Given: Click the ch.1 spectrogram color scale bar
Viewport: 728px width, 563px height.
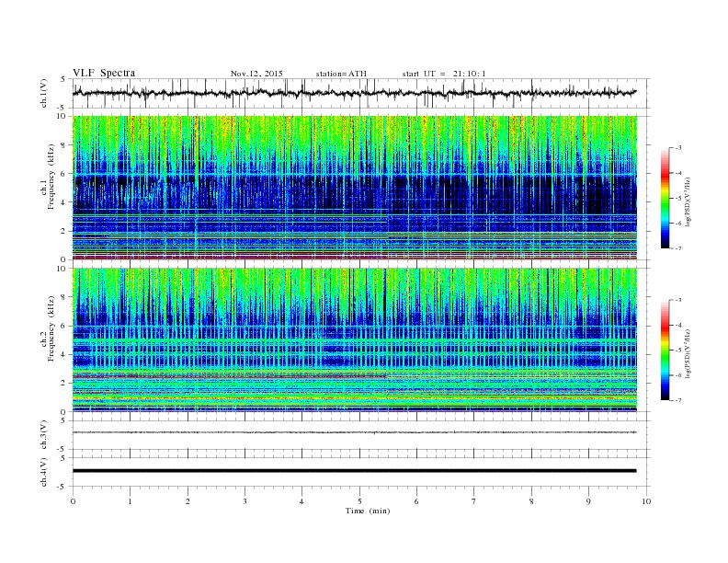Looking at the screenshot, I should pos(665,198).
